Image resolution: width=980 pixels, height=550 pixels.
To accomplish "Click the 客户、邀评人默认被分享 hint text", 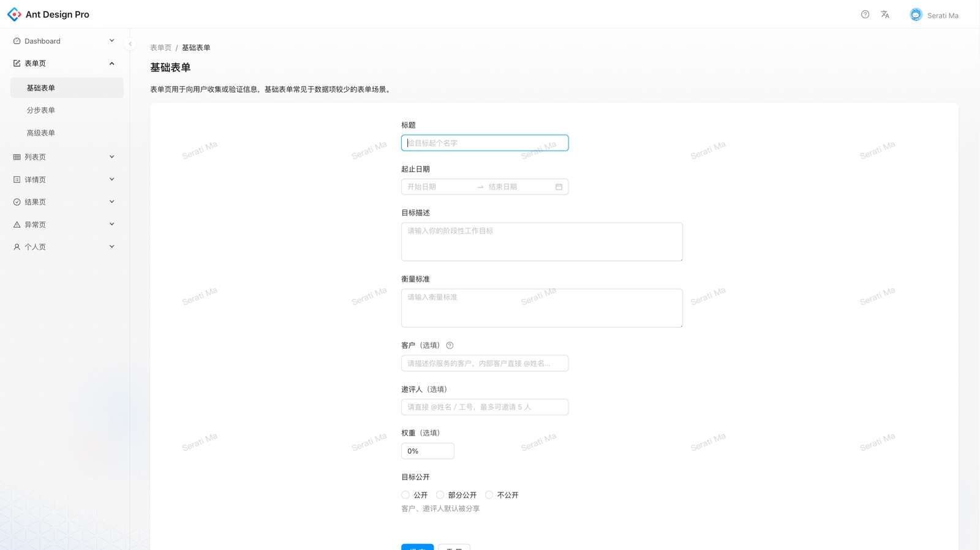I will [x=440, y=508].
